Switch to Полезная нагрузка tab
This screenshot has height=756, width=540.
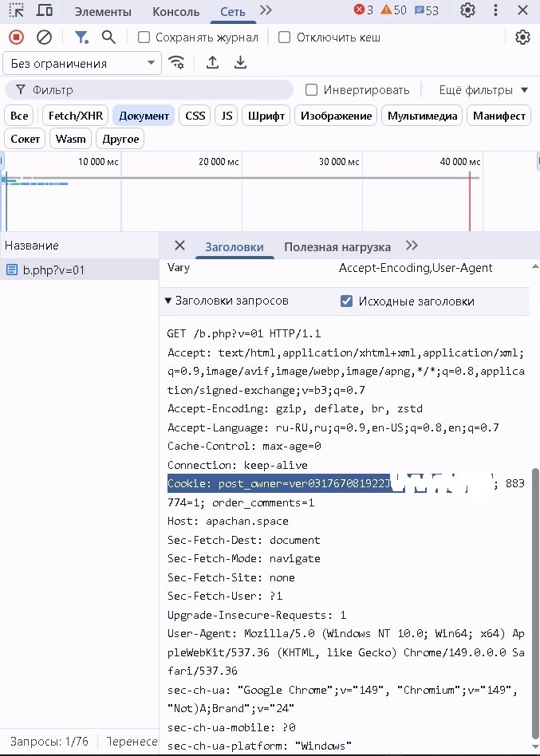(x=337, y=247)
